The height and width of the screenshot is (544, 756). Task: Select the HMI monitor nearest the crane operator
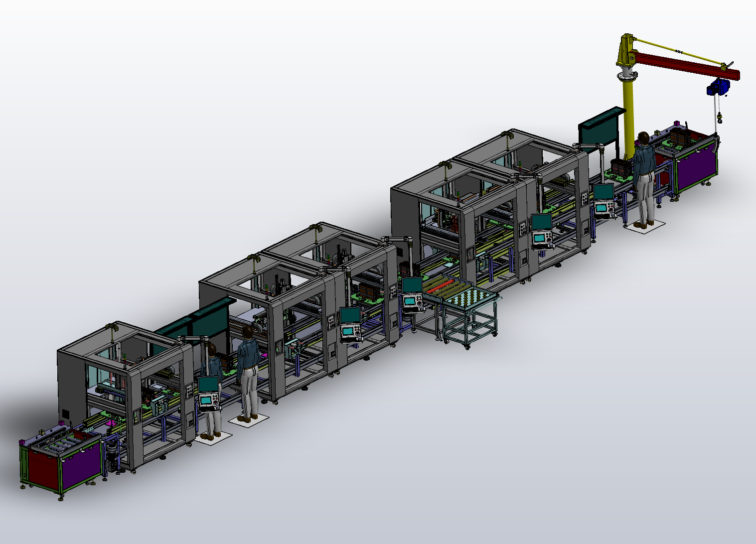coord(604,201)
